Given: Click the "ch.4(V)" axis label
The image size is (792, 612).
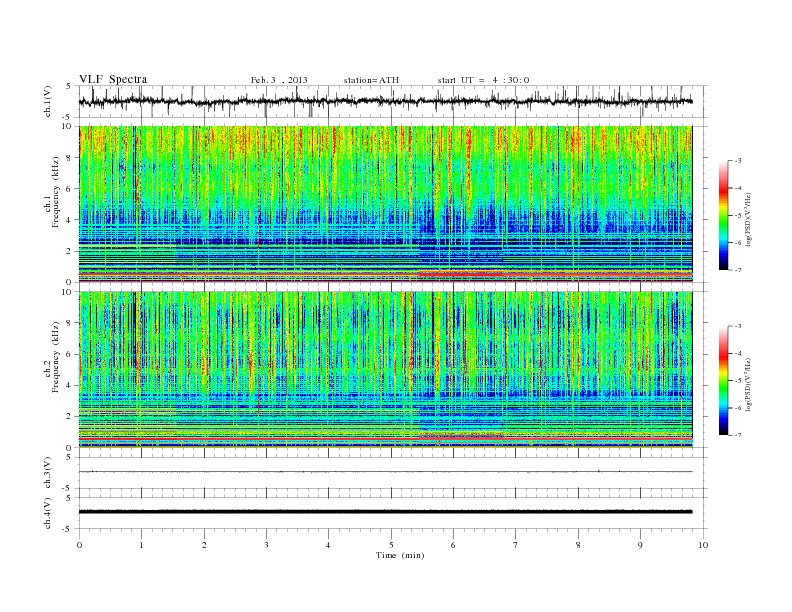Looking at the screenshot, I should click(48, 513).
